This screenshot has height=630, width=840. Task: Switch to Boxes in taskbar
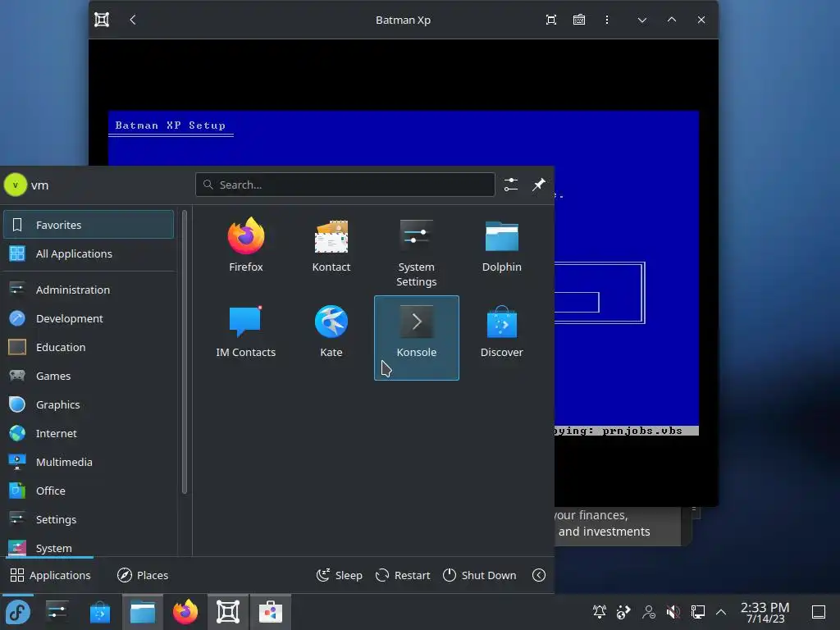(x=228, y=612)
